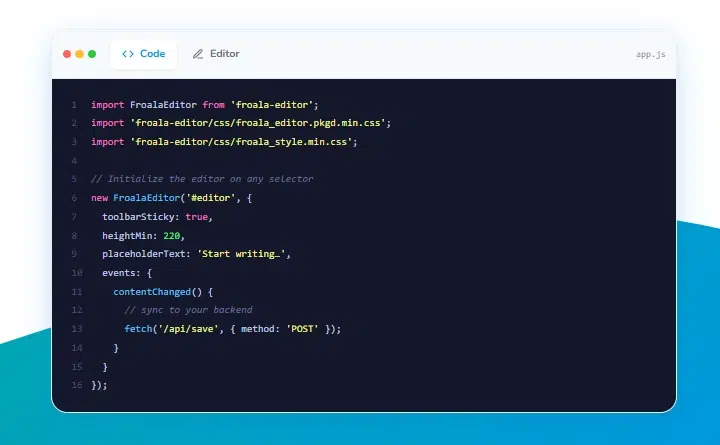This screenshot has width=720, height=445.
Task: Click the fetch call on line 13
Action: 138,329
